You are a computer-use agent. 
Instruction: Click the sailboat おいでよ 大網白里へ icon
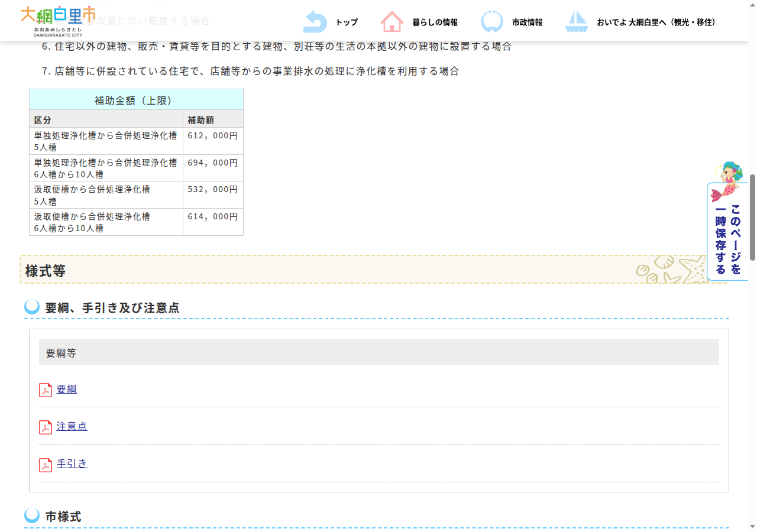(x=577, y=22)
